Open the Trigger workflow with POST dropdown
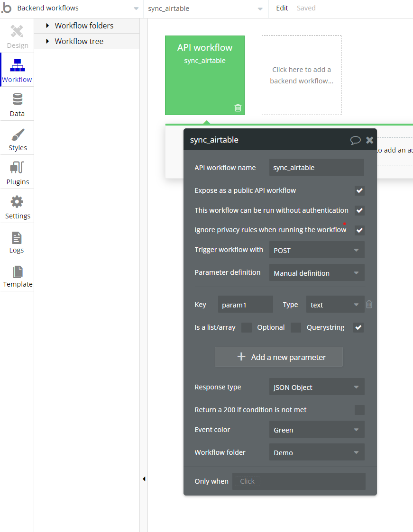 tap(317, 250)
